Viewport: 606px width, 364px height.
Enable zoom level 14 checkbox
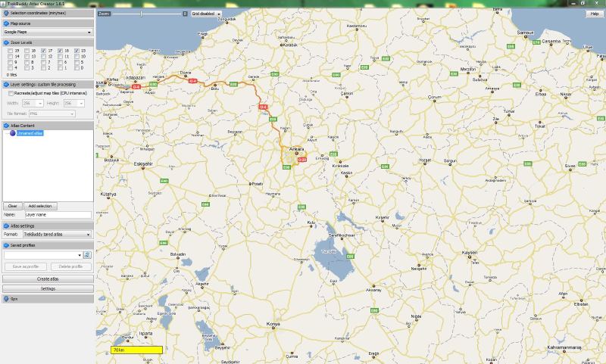pos(11,56)
